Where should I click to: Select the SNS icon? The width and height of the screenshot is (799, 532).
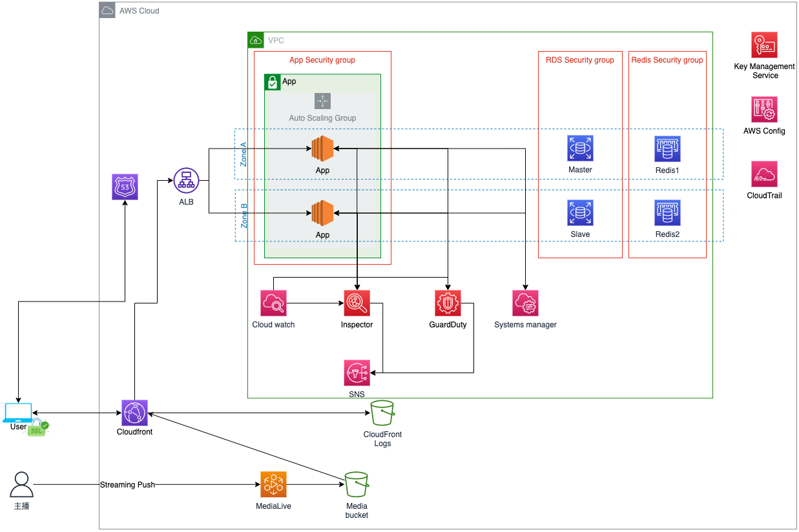(357, 373)
